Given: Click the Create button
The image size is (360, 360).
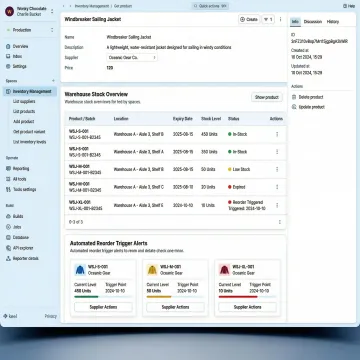Looking at the screenshot, I should [x=249, y=20].
